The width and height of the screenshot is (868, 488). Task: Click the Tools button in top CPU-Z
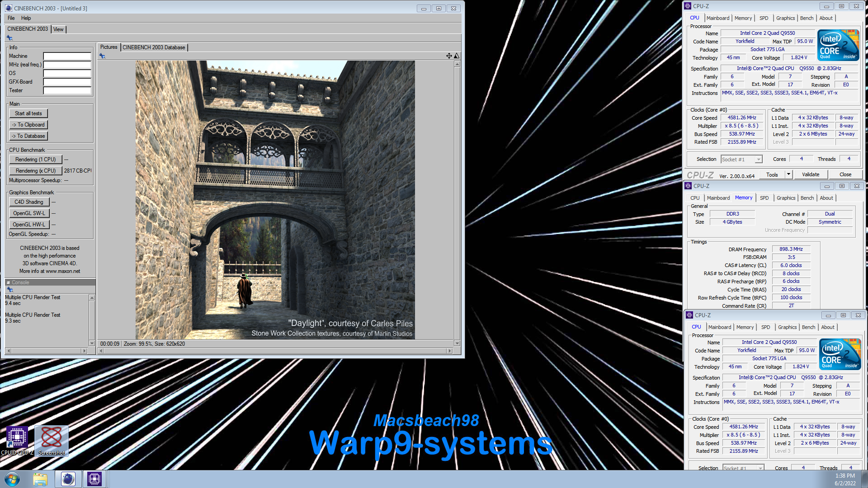tap(772, 174)
